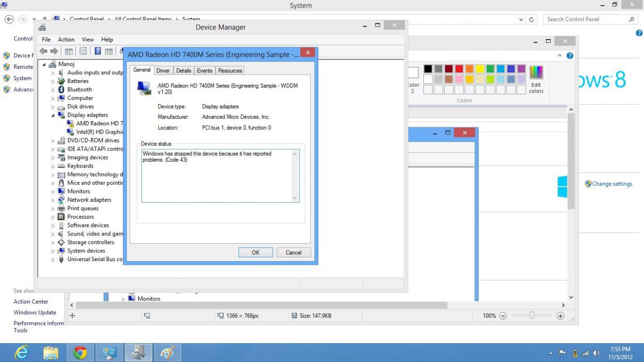The height and width of the screenshot is (362, 644).
Task: Switch to Control Panel taskbar icon
Action: pos(109,353)
